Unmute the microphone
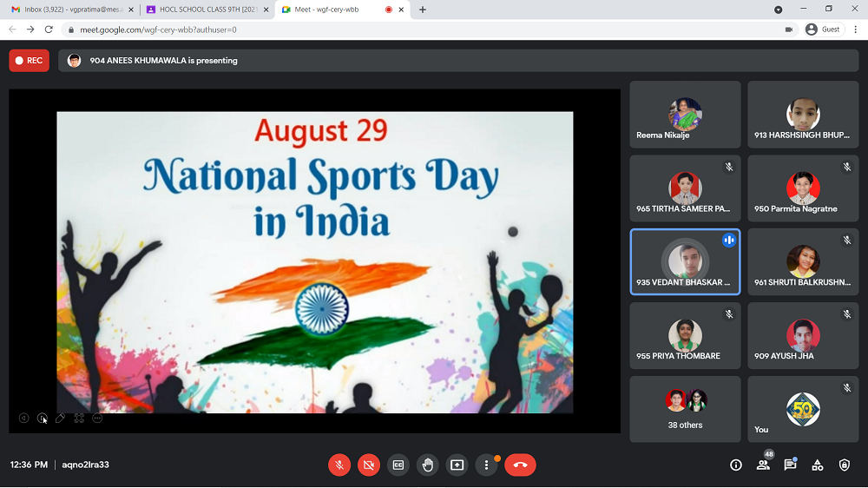 339,465
